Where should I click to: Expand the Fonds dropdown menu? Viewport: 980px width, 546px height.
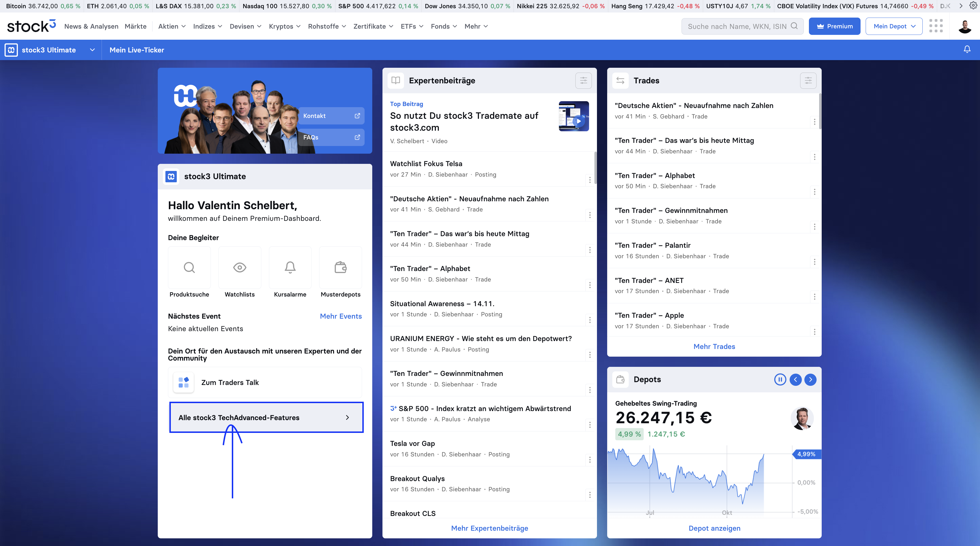443,26
